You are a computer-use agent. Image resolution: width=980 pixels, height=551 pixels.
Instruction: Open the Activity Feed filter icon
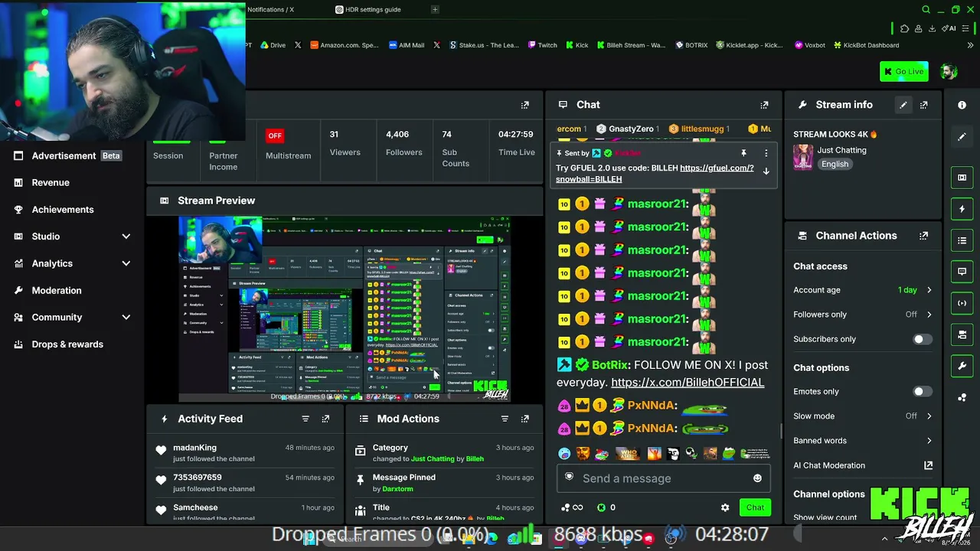click(305, 419)
